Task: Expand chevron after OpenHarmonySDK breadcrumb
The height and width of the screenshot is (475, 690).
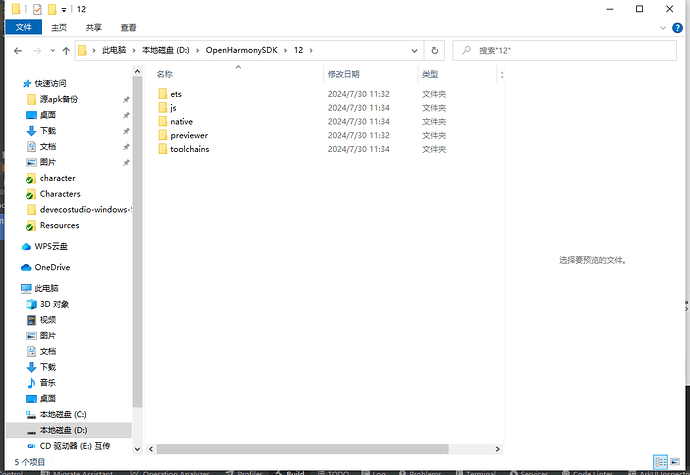Action: (x=285, y=50)
